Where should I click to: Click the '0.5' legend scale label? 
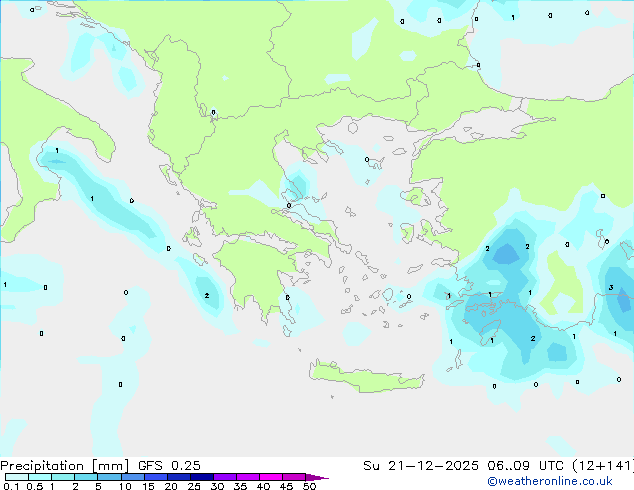(35, 486)
